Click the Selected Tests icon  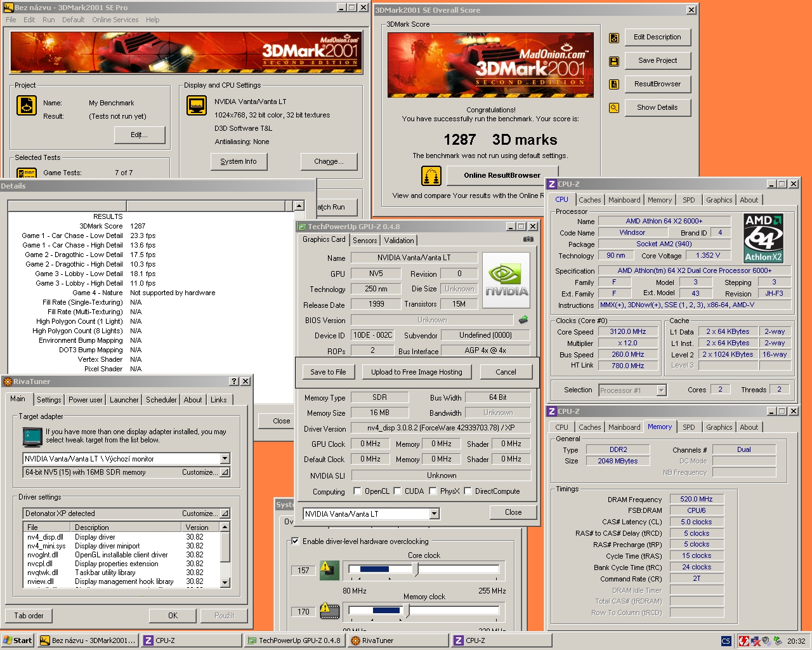(x=27, y=173)
